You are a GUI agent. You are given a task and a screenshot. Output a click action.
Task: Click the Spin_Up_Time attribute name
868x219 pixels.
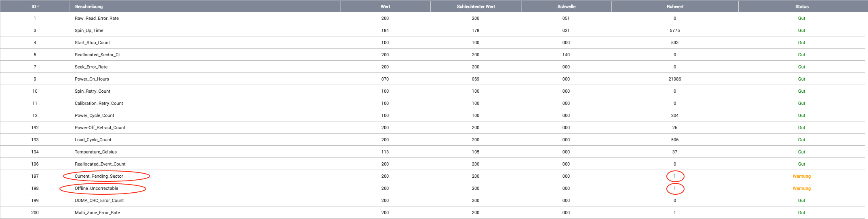tap(89, 30)
